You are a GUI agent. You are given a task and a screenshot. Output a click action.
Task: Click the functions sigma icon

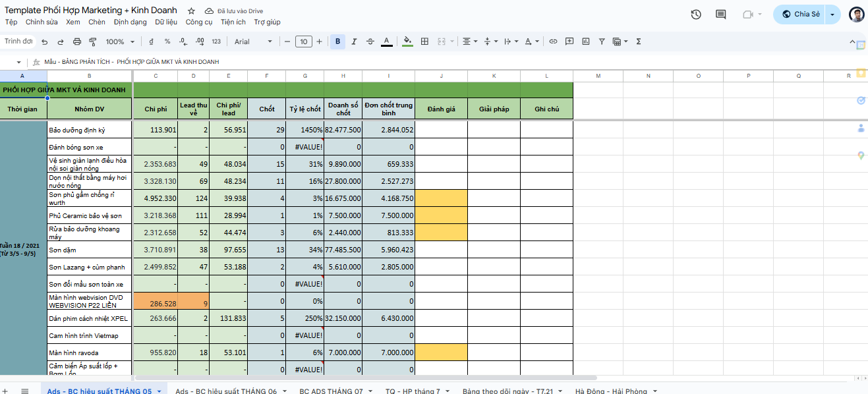(638, 42)
